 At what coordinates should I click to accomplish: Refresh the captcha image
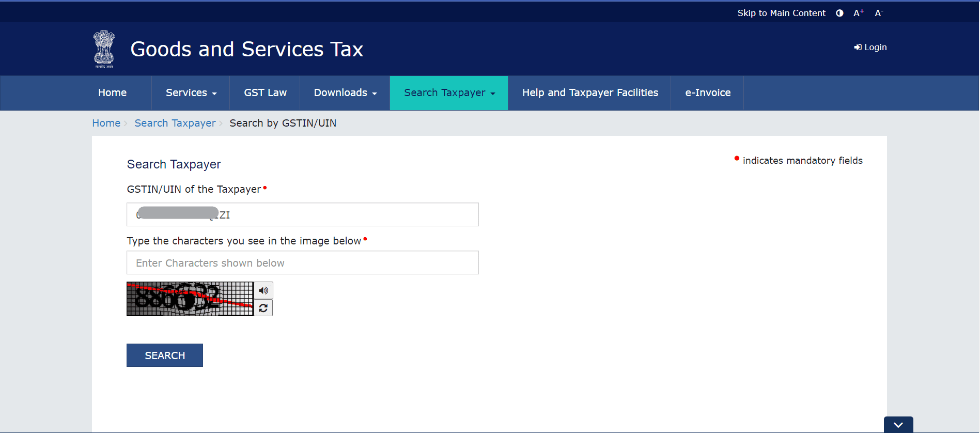[x=263, y=308]
